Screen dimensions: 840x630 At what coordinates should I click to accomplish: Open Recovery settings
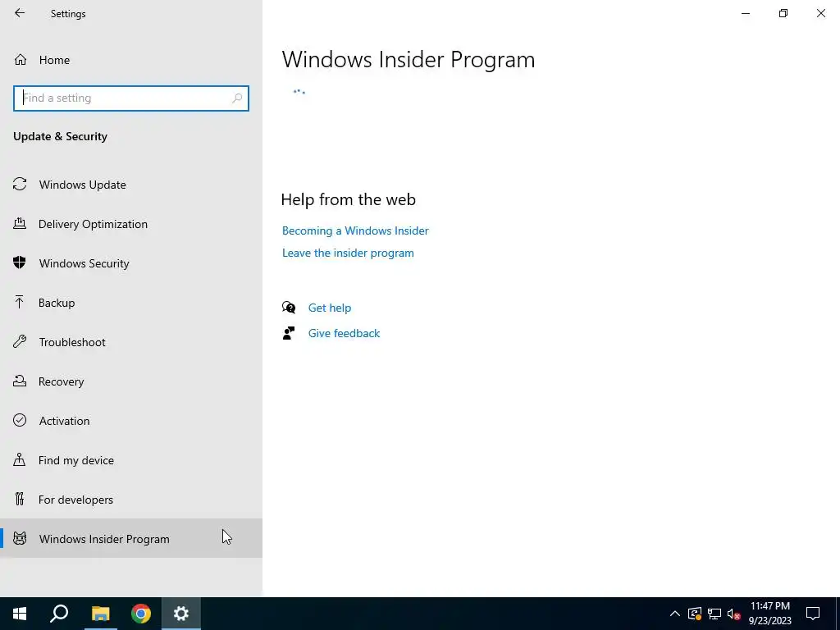coord(131,381)
